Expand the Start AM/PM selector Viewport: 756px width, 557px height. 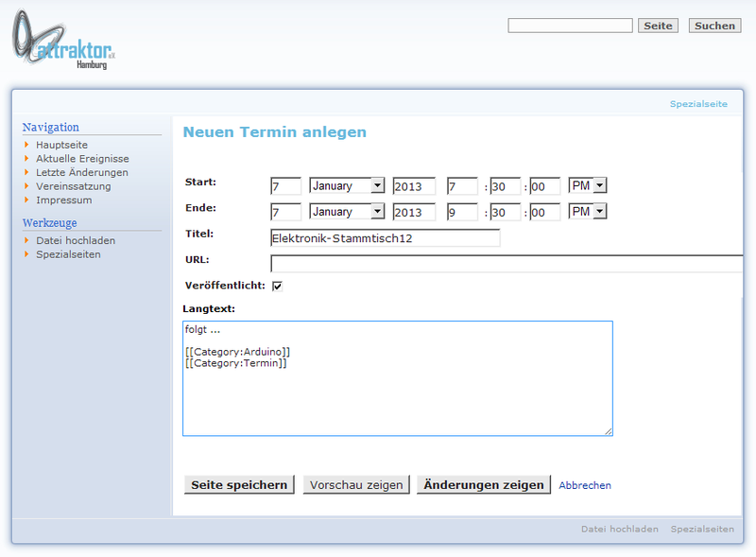click(x=587, y=186)
